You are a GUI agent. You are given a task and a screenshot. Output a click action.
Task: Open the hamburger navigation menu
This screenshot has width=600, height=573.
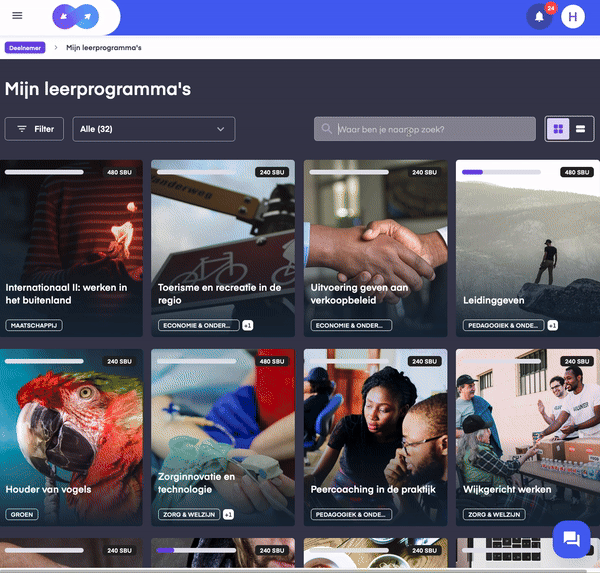pyautogui.click(x=17, y=15)
